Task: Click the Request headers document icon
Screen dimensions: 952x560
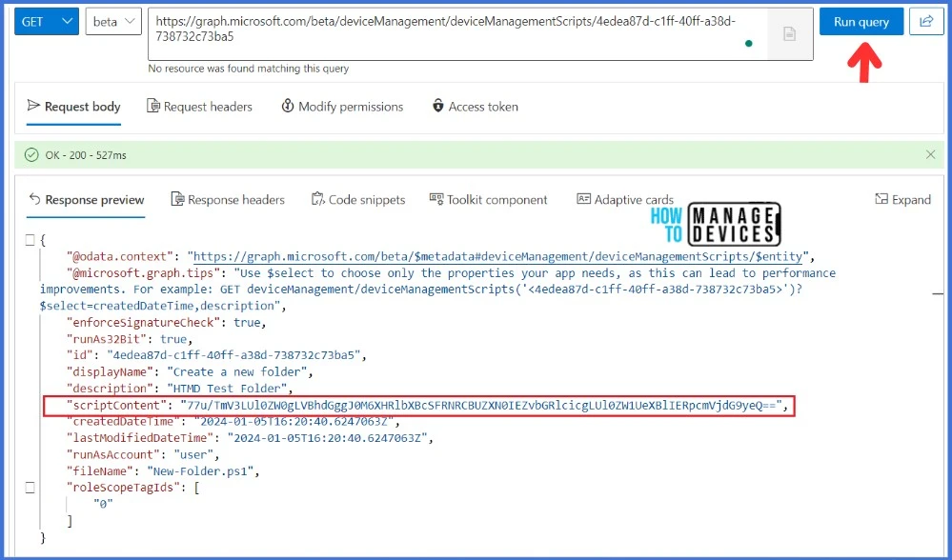Action: pos(153,106)
